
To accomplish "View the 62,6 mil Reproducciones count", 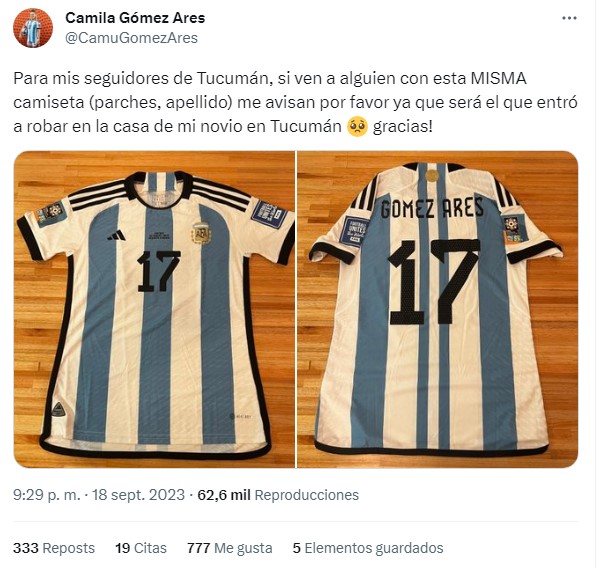I will click(278, 495).
